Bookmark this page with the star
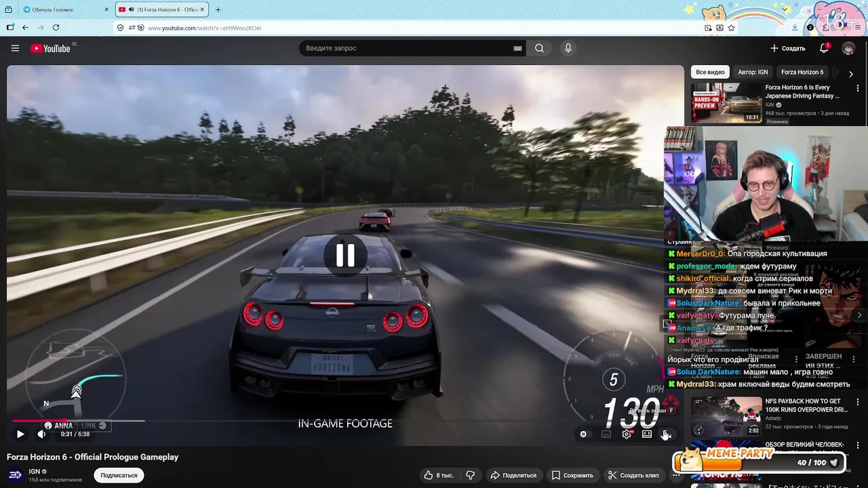The image size is (868, 488). (731, 28)
